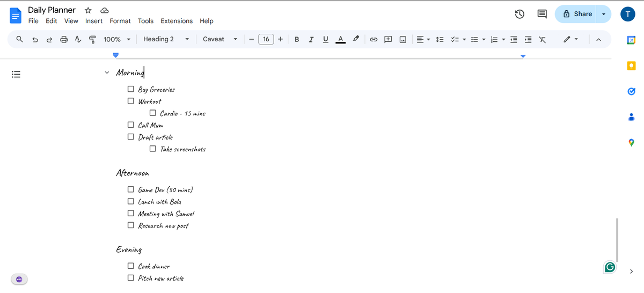Open the View menu

pos(71,21)
